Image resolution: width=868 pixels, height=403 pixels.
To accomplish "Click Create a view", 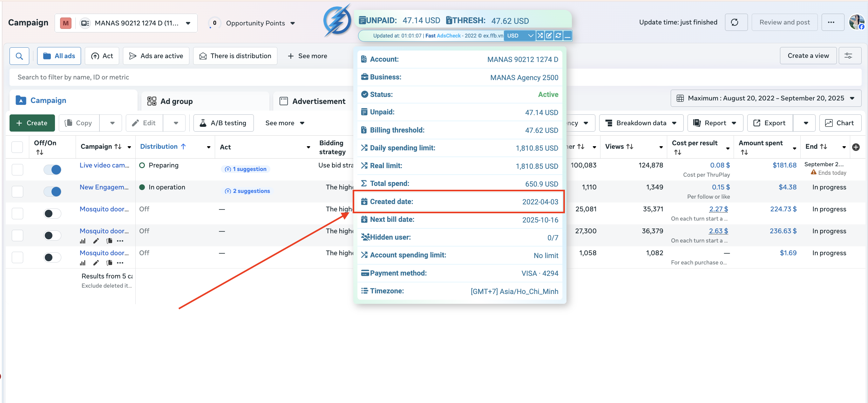I will (808, 56).
